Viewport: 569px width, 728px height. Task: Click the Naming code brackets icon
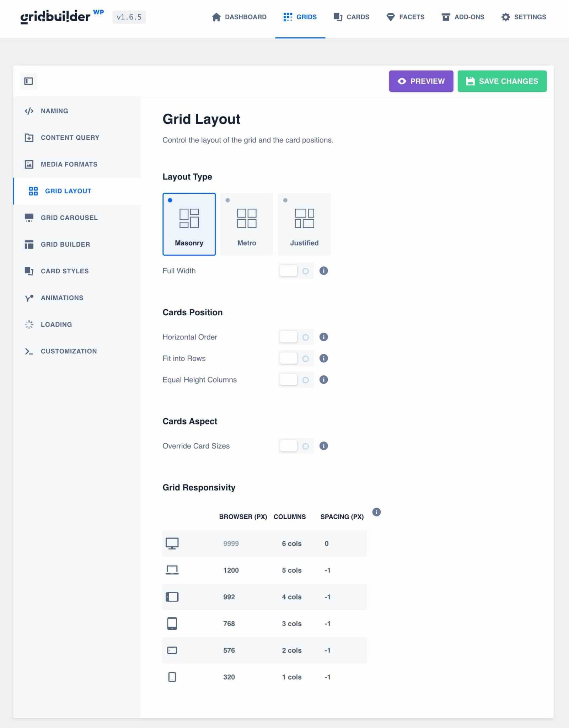[x=29, y=111]
